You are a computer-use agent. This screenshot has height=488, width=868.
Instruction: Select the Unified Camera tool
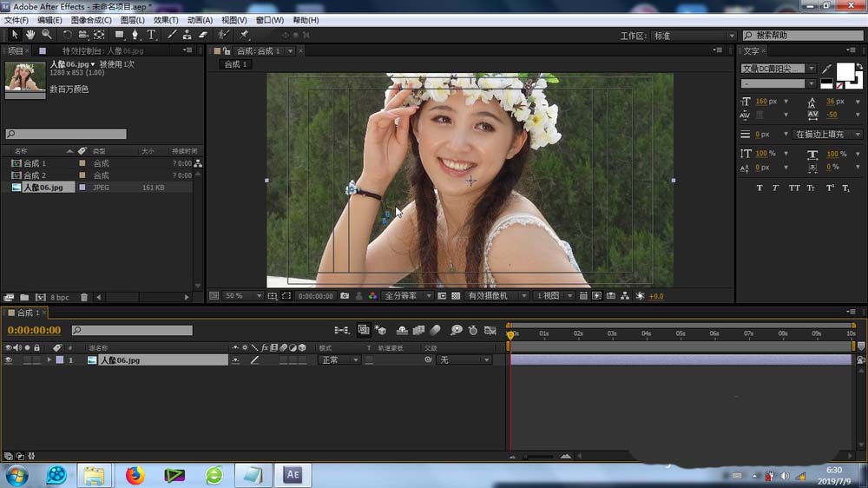(83, 35)
